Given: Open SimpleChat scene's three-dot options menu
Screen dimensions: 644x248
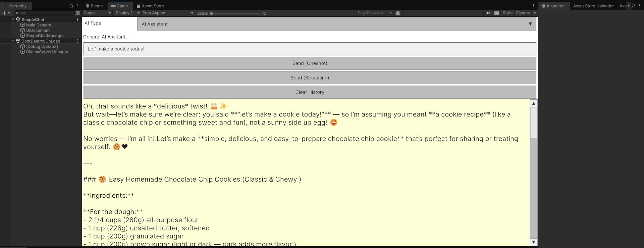Looking at the screenshot, I should click(x=77, y=19).
